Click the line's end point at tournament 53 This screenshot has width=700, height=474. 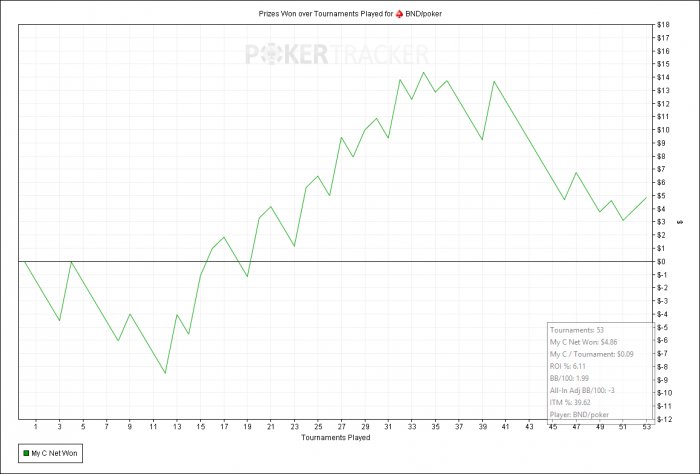pyautogui.click(x=646, y=198)
